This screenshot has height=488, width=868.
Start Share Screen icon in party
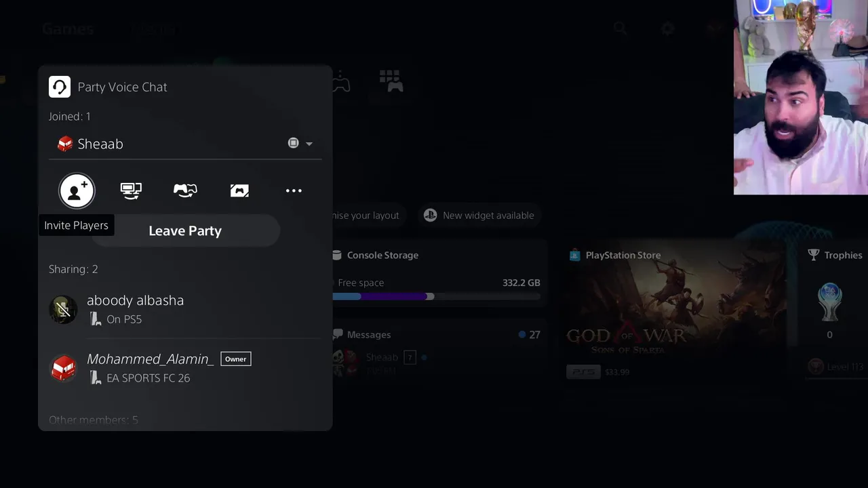click(131, 190)
